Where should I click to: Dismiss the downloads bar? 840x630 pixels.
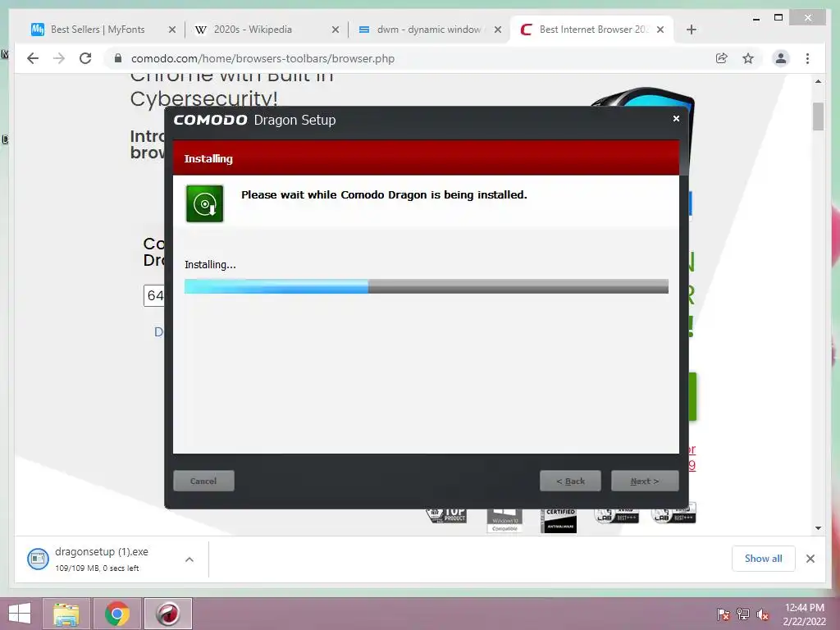coord(810,559)
